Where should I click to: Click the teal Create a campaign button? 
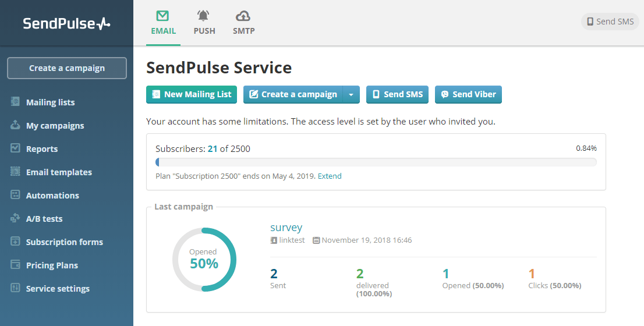pos(293,94)
